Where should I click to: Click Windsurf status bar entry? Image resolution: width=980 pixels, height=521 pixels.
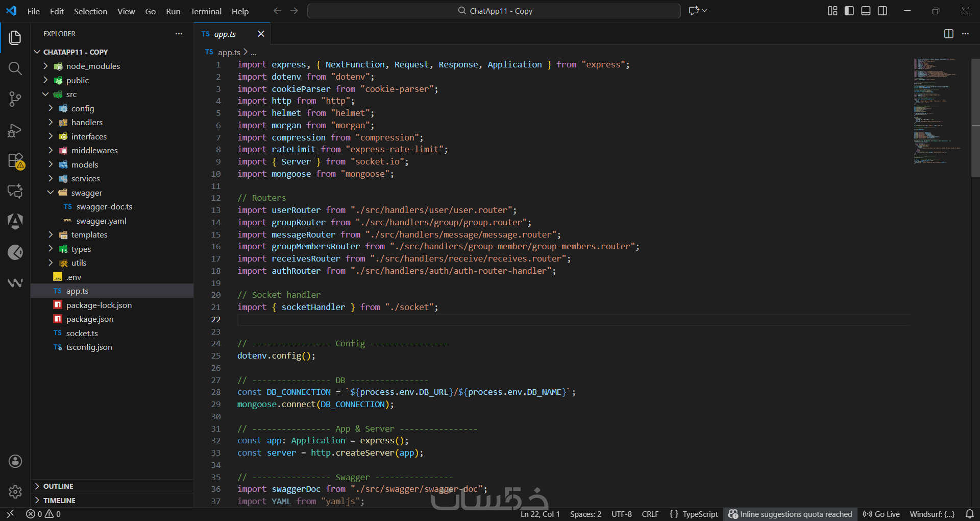click(932, 514)
